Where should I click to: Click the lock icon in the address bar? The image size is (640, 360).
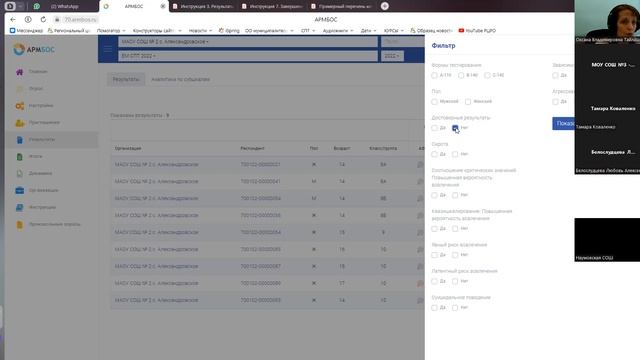click(x=58, y=20)
